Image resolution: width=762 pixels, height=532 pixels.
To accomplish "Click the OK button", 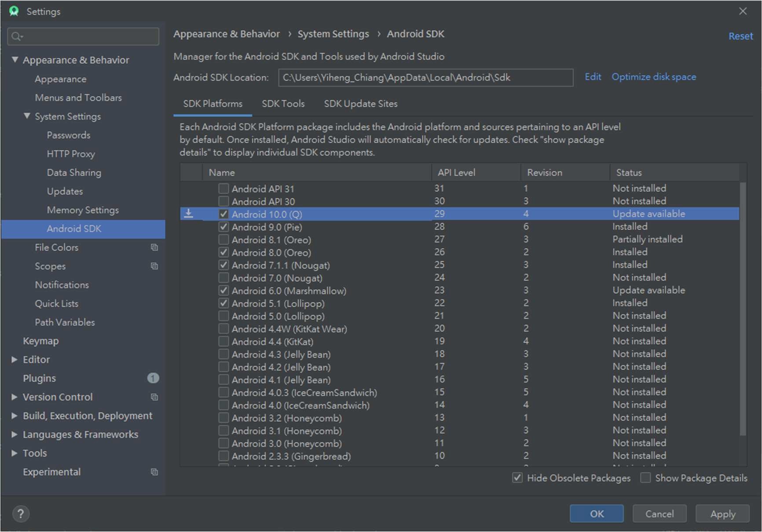I will [x=597, y=514].
